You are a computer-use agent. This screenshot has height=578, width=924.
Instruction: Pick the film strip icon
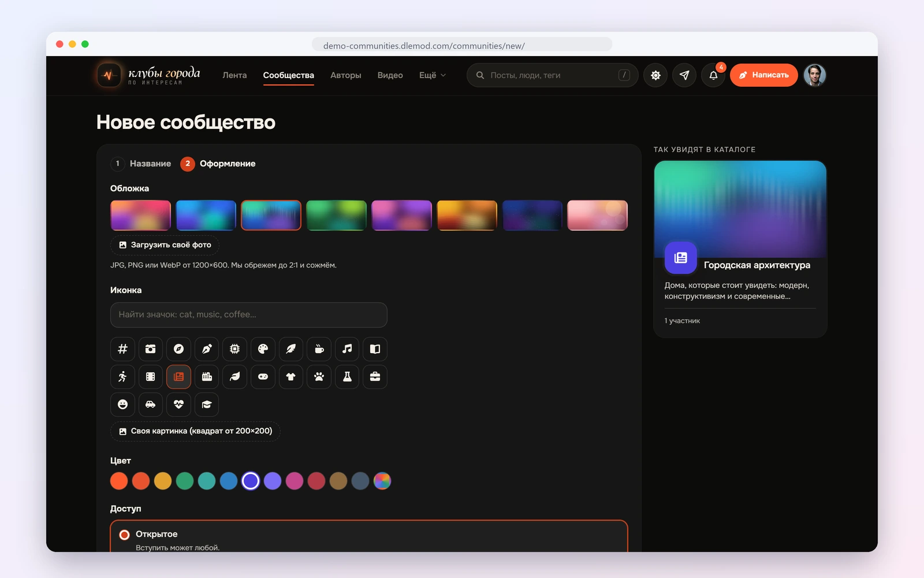click(x=151, y=377)
